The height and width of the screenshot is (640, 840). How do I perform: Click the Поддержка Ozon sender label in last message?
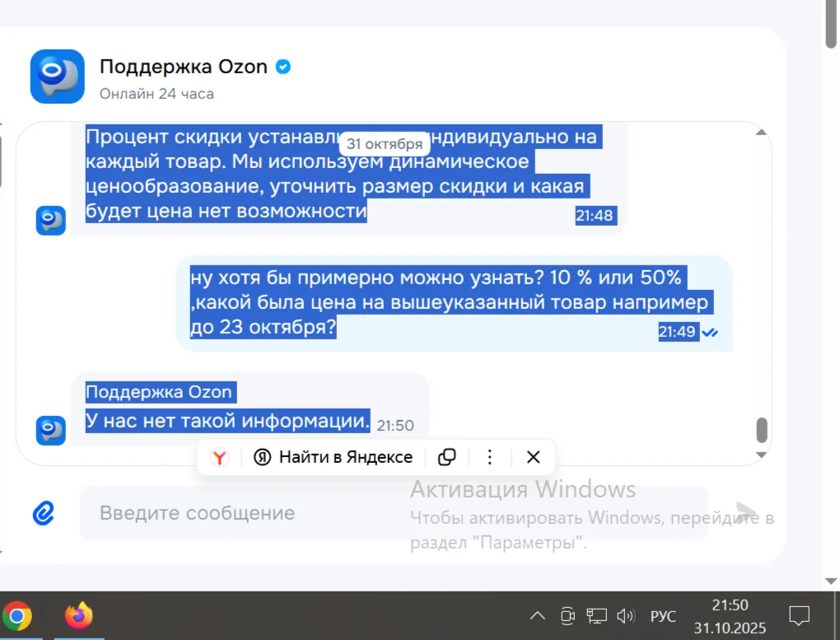pos(159,392)
